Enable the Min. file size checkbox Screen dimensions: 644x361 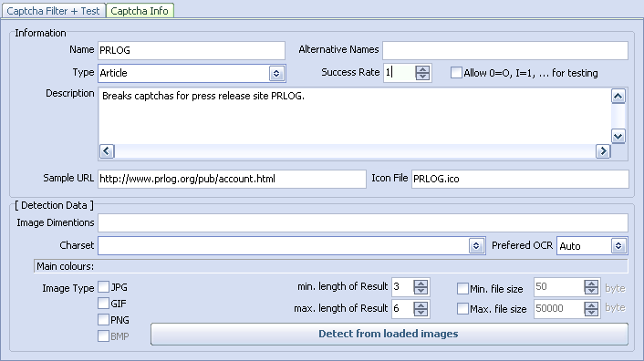(462, 288)
